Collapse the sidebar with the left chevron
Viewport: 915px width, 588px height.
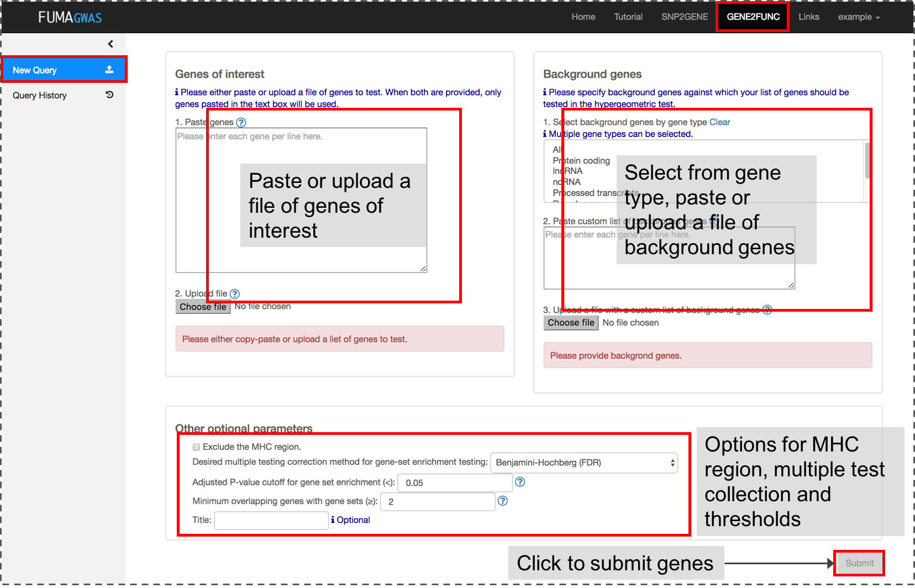(111, 44)
